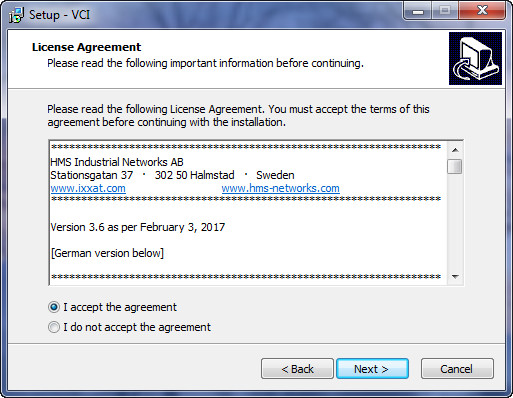This screenshot has height=398, width=513.
Task: Minimize the Setup - VCI window
Action: click(x=418, y=11)
